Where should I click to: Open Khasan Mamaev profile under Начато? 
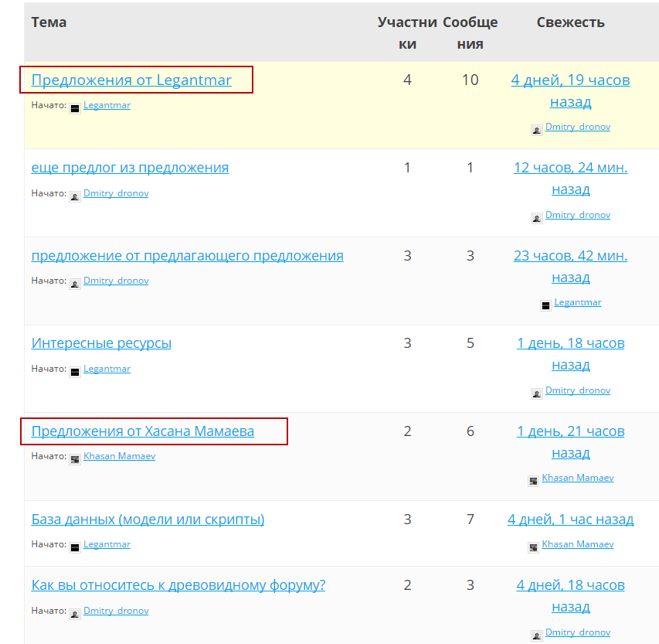click(x=119, y=456)
